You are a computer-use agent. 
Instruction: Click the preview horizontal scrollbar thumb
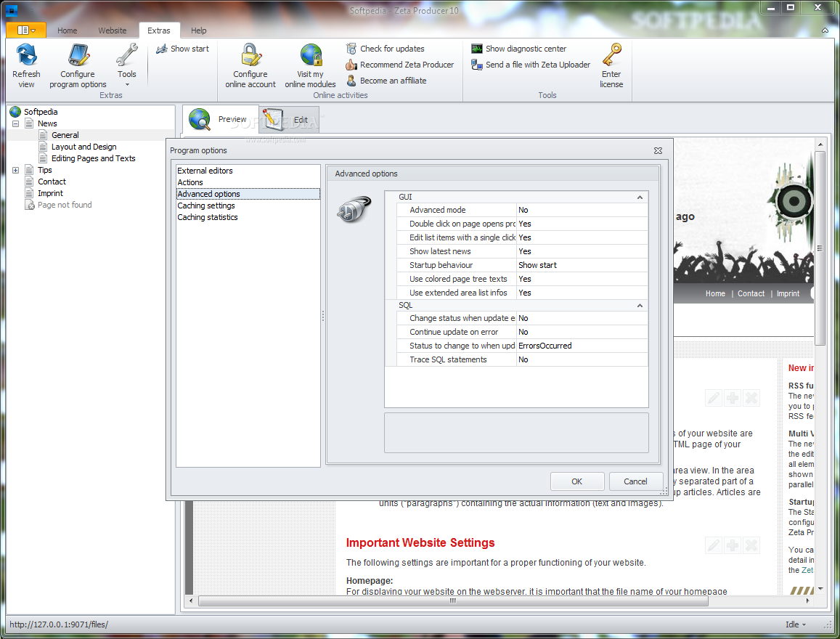click(453, 601)
